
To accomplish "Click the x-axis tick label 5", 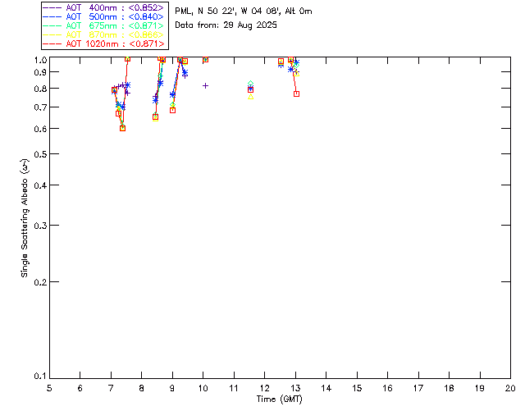I will 49,388.
